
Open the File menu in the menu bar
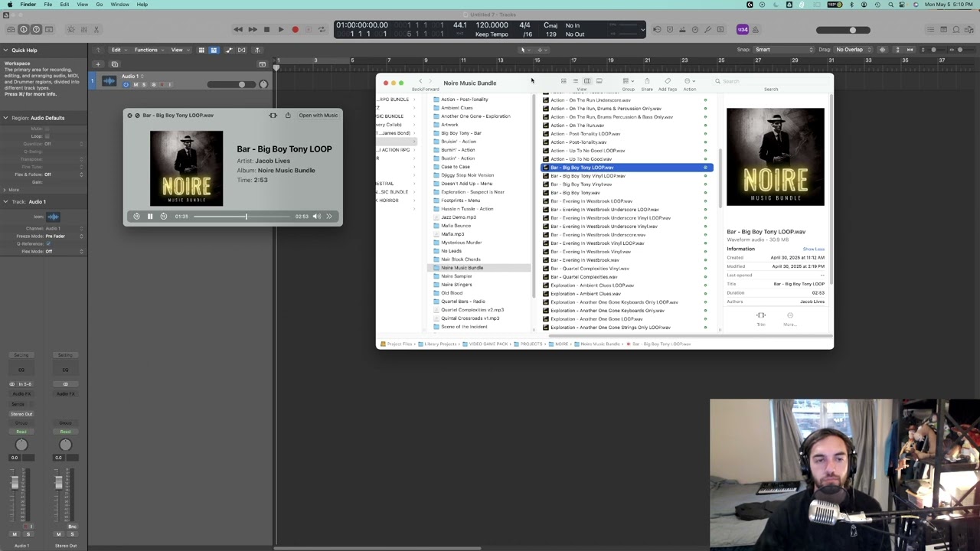pos(47,5)
